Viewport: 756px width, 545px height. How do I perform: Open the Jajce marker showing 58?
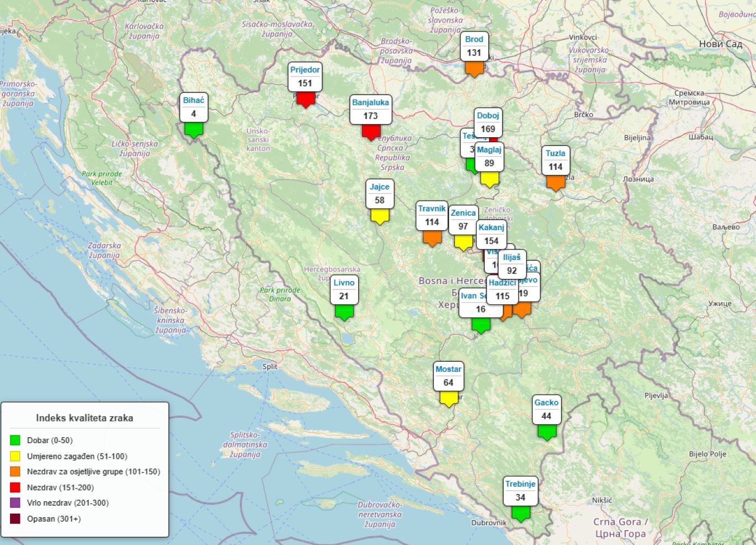coord(380,194)
